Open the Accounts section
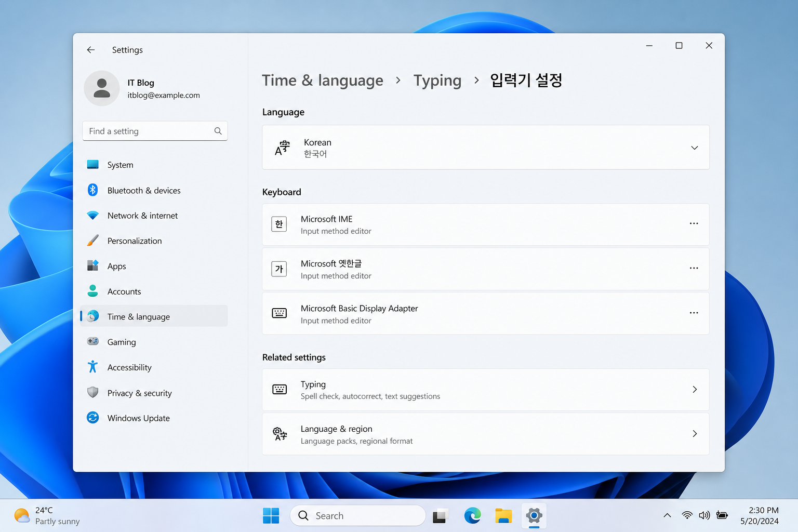Image resolution: width=798 pixels, height=532 pixels. pyautogui.click(x=154, y=291)
